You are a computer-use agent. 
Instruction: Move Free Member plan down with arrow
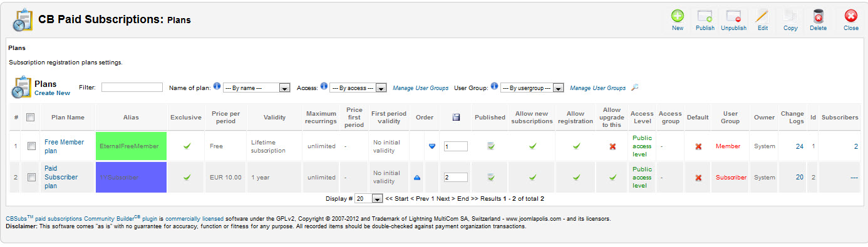click(432, 146)
